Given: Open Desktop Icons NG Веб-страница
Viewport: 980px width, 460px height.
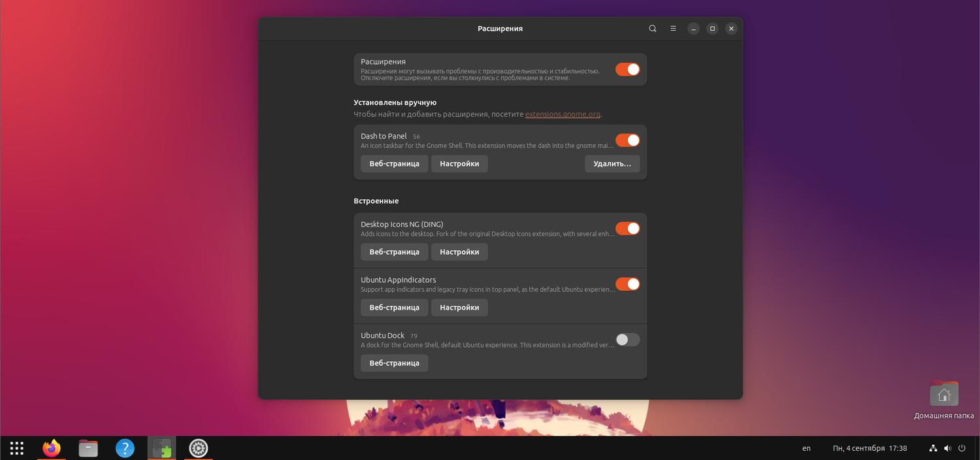Looking at the screenshot, I should pos(395,252).
